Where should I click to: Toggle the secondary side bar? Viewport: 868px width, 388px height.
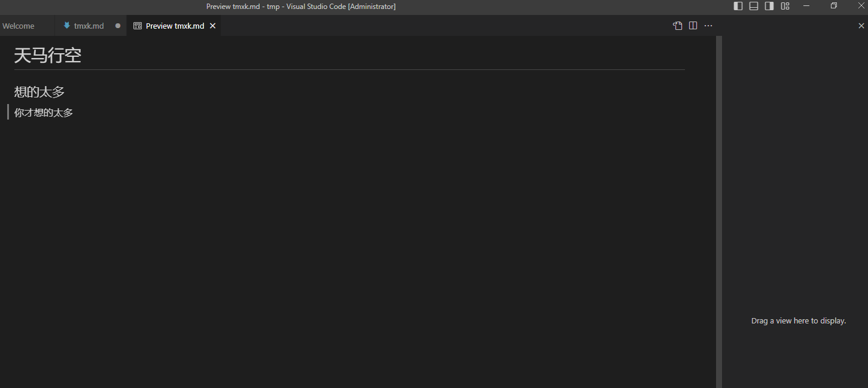(x=769, y=6)
